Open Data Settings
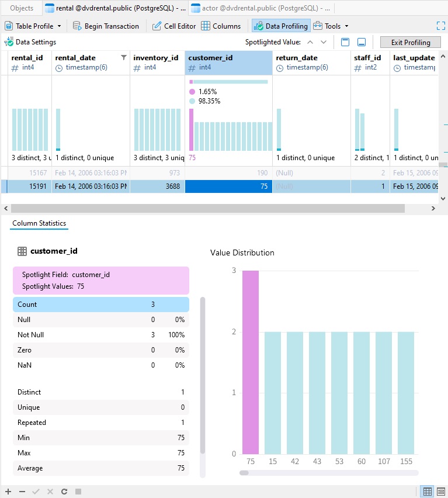448x498 pixels. 30,42
